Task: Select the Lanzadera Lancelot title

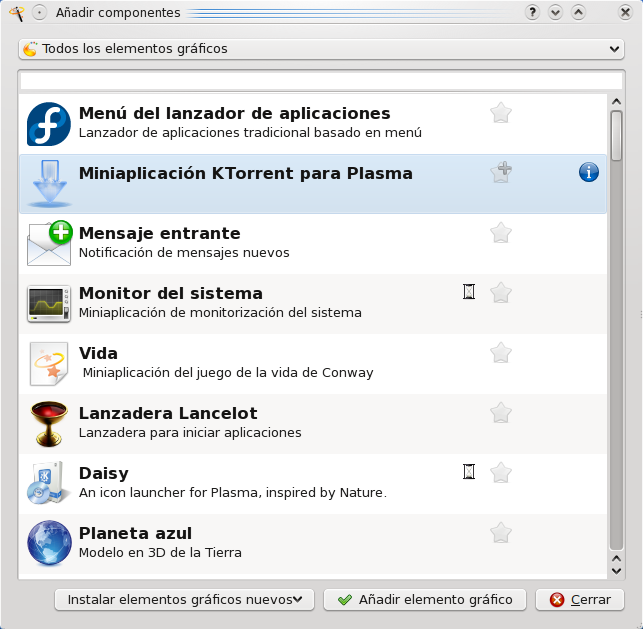Action: point(168,413)
